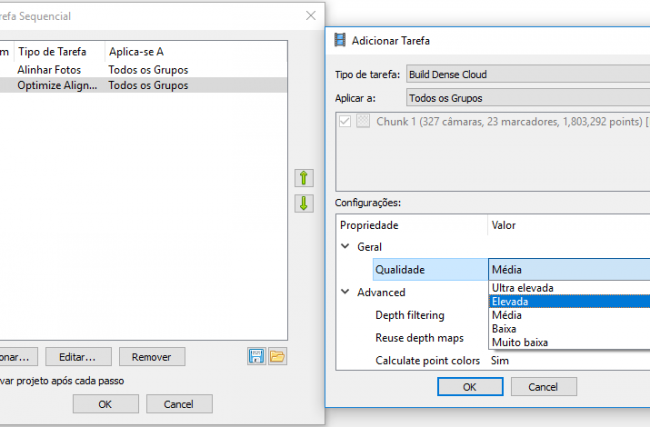Collapse the Geral section
The width and height of the screenshot is (650, 427).
tap(345, 246)
